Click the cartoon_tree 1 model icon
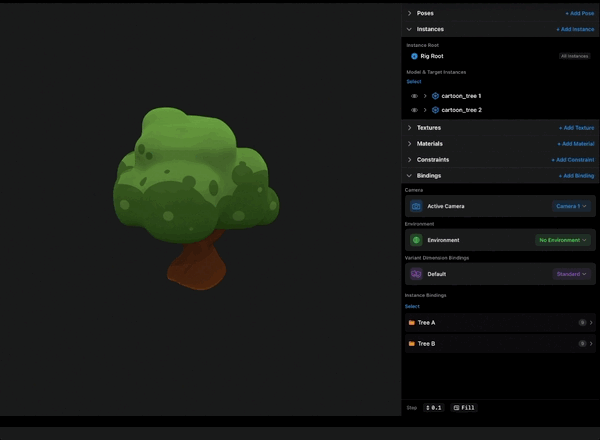 (435, 96)
